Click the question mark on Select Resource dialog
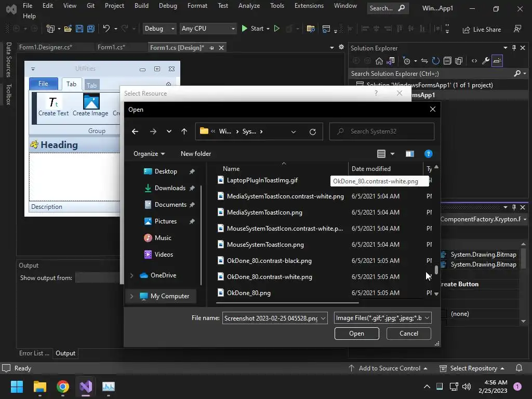 coord(376,93)
